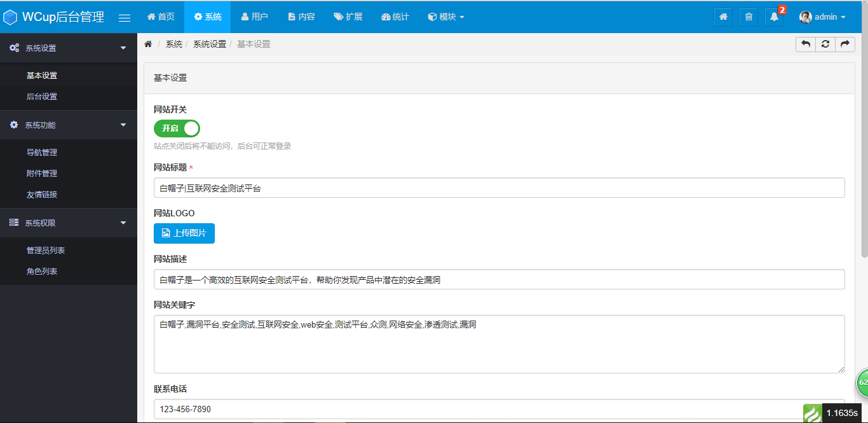The width and height of the screenshot is (868, 423).
Task: Click the 网站关键字 textarea
Action: [x=499, y=344]
